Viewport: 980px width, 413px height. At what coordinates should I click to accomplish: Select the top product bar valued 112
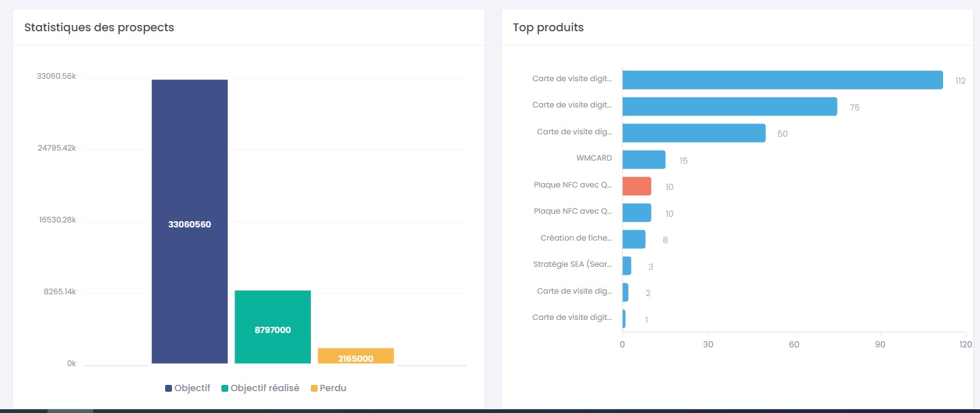tap(782, 80)
